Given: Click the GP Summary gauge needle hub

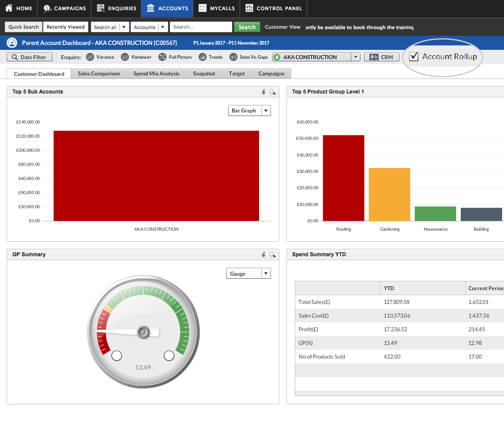Looking at the screenshot, I should [x=143, y=332].
